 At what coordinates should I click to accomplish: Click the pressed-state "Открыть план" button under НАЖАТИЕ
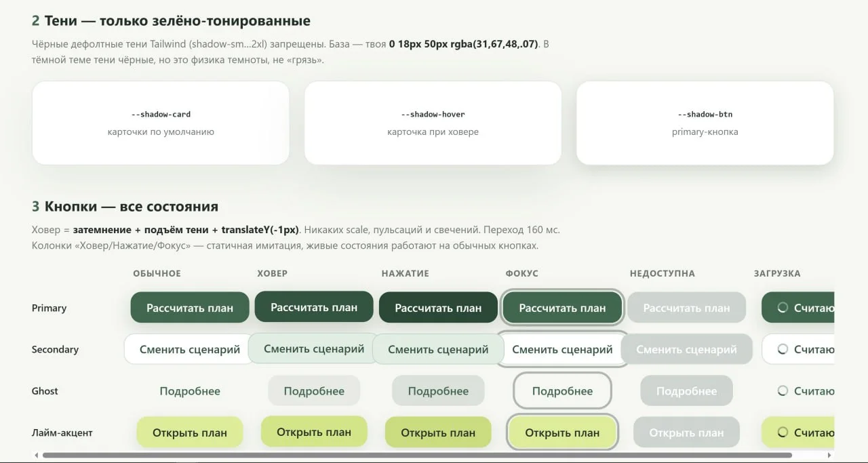pos(438,432)
